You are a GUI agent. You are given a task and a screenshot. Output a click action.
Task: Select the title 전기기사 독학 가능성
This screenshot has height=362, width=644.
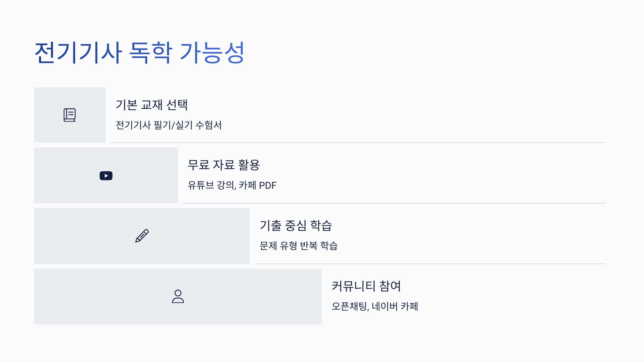(139, 53)
